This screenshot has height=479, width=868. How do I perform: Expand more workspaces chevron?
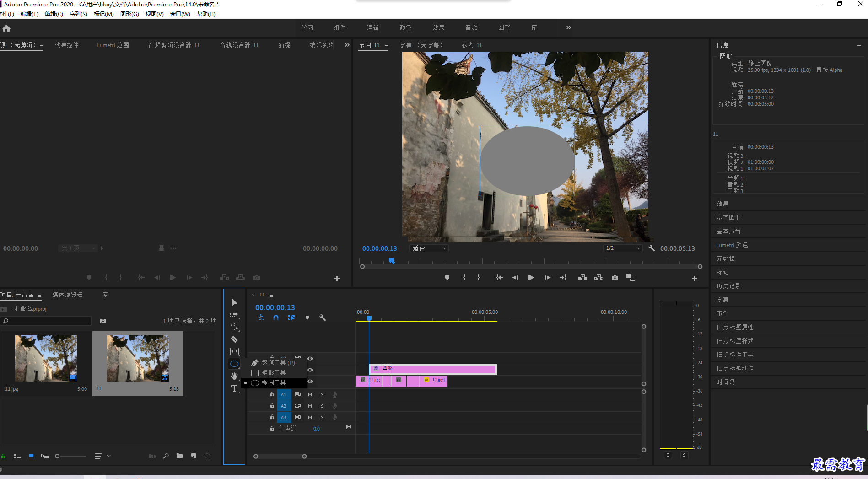point(569,27)
